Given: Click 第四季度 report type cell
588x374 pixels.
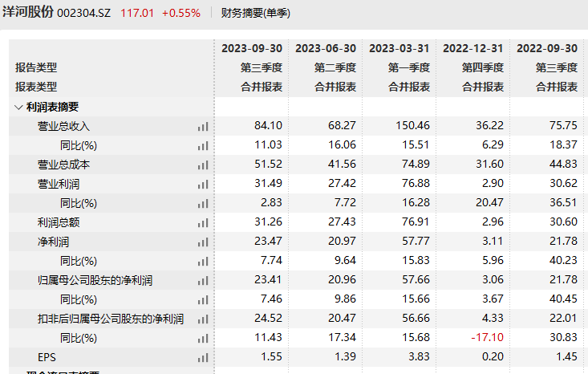Looking at the screenshot, I should (483, 67).
